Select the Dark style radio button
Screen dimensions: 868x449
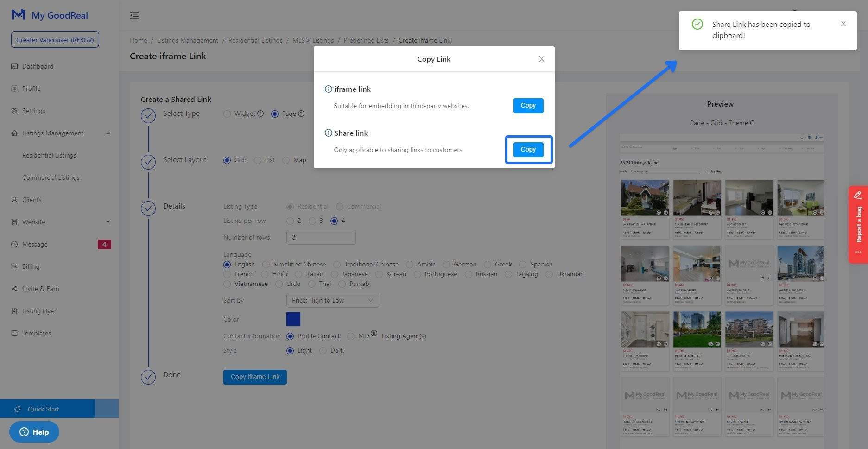coord(323,351)
